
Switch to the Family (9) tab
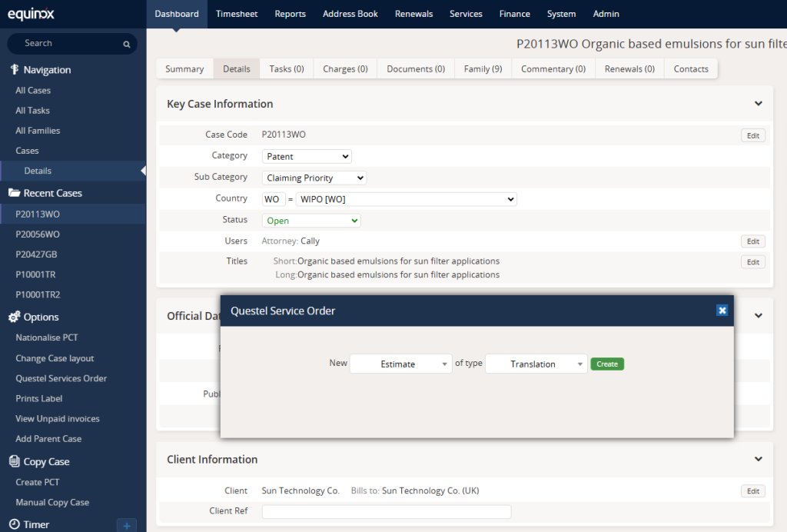point(483,69)
